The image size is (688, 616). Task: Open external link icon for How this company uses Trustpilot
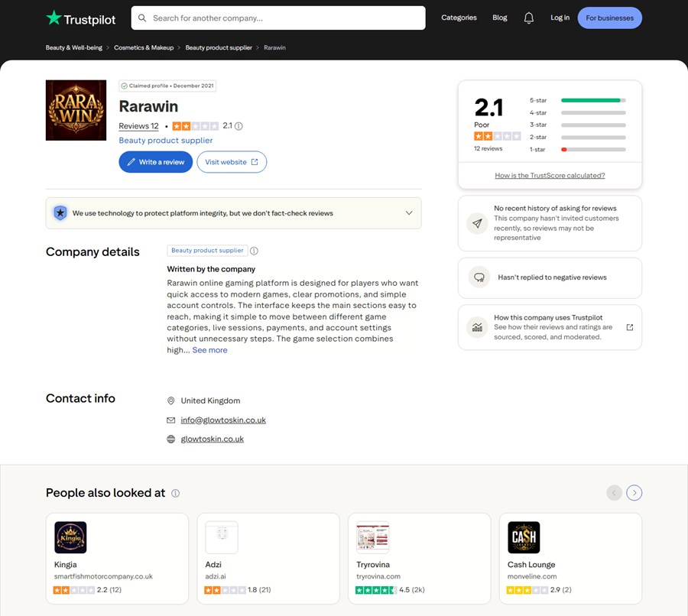(630, 327)
